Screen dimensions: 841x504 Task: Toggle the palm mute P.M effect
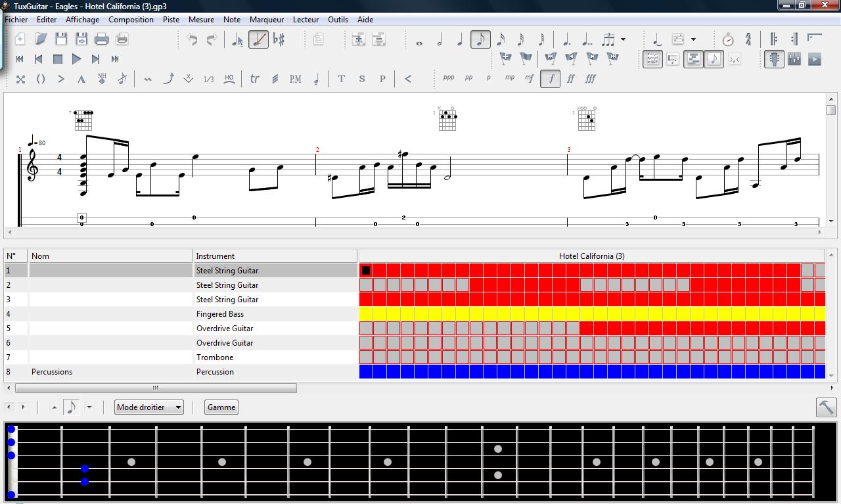coord(296,79)
